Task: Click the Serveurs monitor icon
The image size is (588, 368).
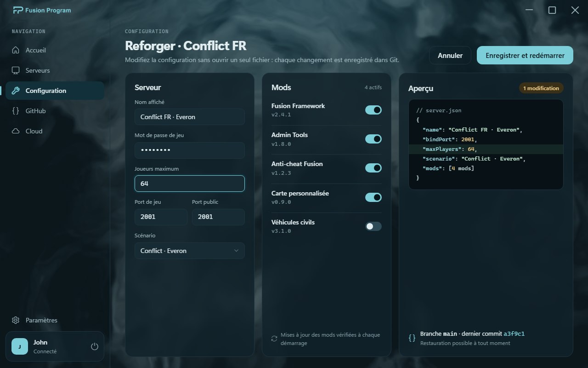Action: coord(16,70)
